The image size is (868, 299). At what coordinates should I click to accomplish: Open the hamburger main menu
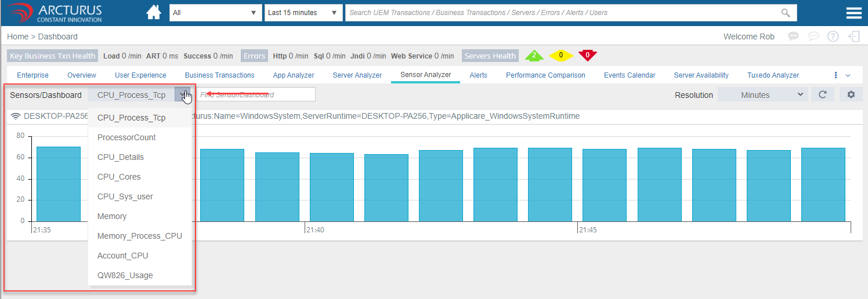point(853,13)
